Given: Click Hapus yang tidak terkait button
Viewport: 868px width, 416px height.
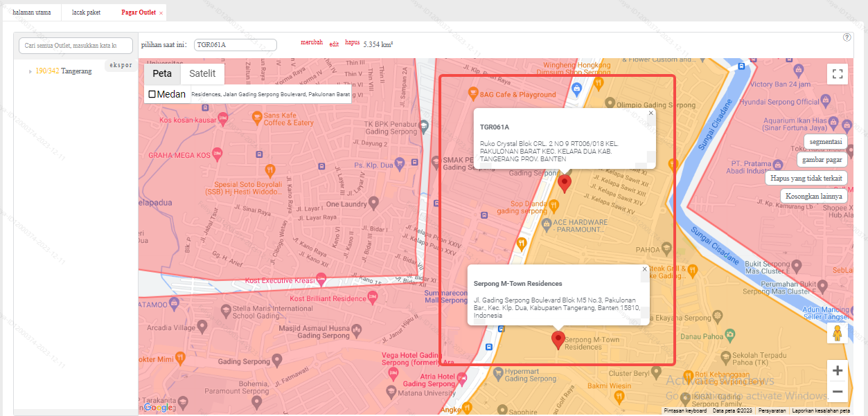Looking at the screenshot, I should tap(806, 178).
